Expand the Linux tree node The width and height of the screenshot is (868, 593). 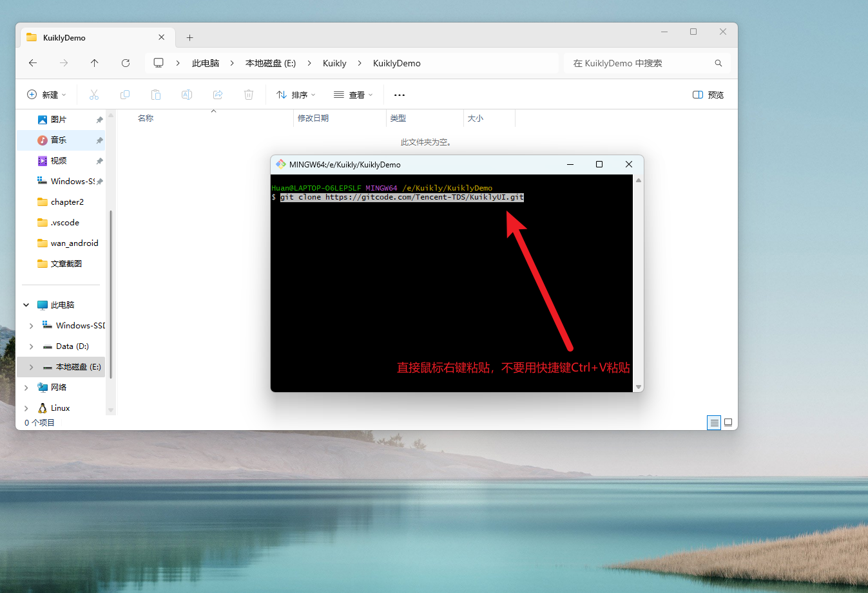26,408
